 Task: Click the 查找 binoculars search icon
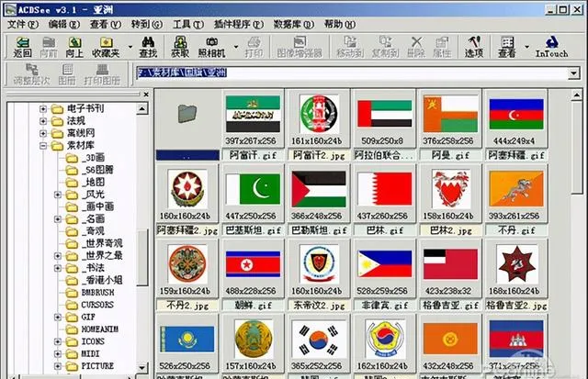[148, 47]
